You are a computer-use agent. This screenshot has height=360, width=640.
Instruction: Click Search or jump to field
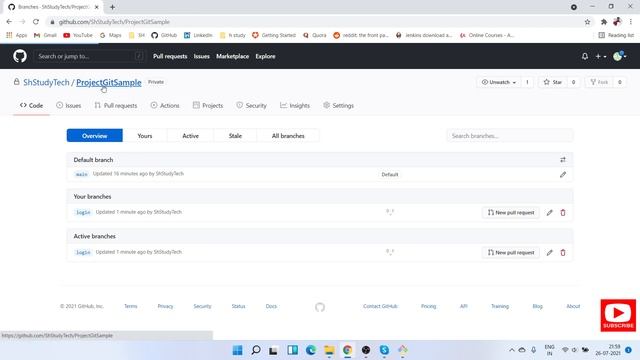coord(90,56)
